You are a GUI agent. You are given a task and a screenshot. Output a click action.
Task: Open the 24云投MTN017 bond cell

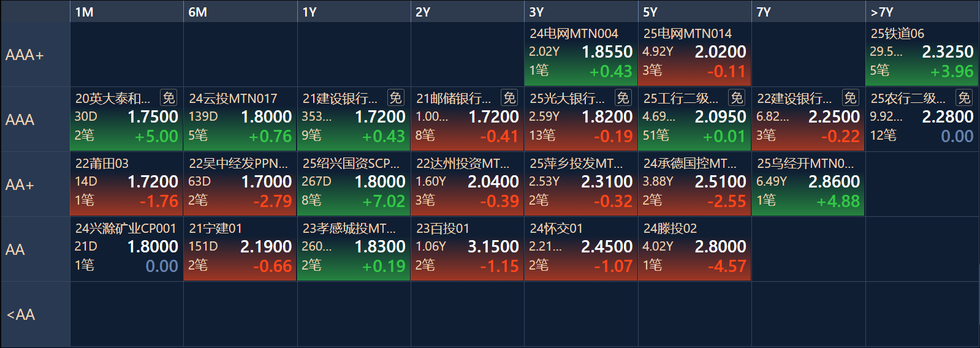pyautogui.click(x=240, y=119)
